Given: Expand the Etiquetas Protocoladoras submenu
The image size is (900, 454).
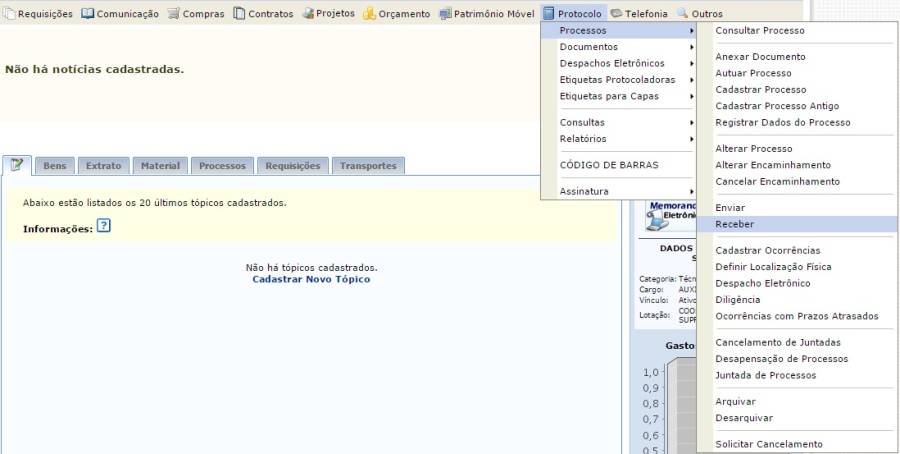Looking at the screenshot, I should [618, 80].
